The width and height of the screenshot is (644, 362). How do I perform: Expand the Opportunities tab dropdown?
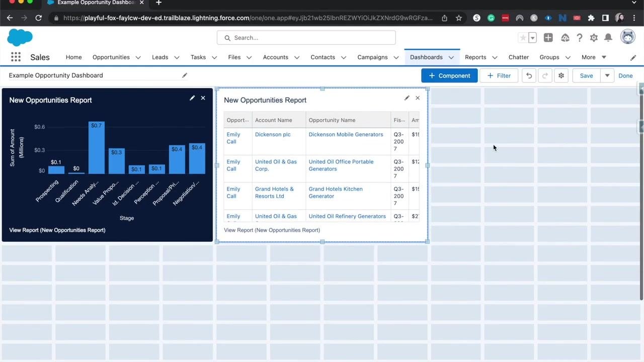[138, 57]
